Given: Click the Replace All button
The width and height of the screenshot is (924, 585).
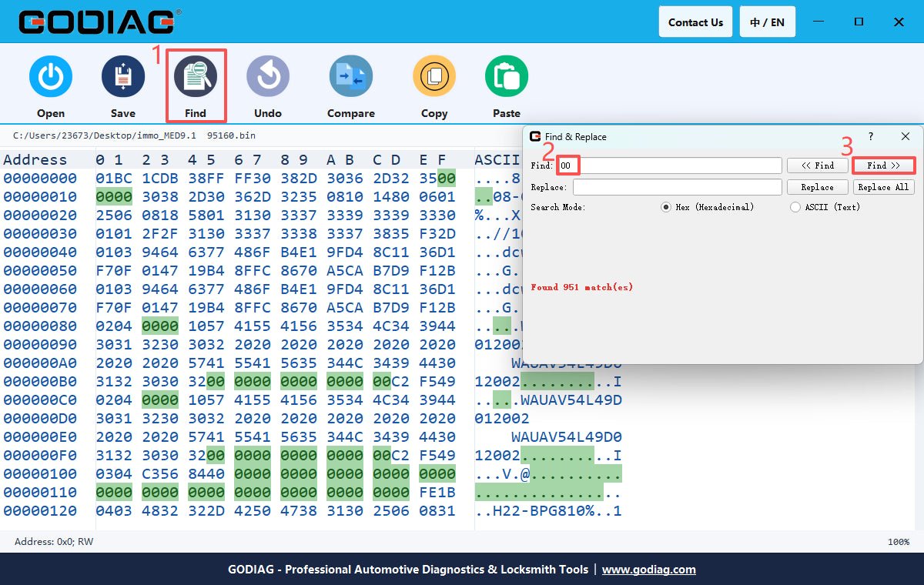Looking at the screenshot, I should tap(884, 187).
